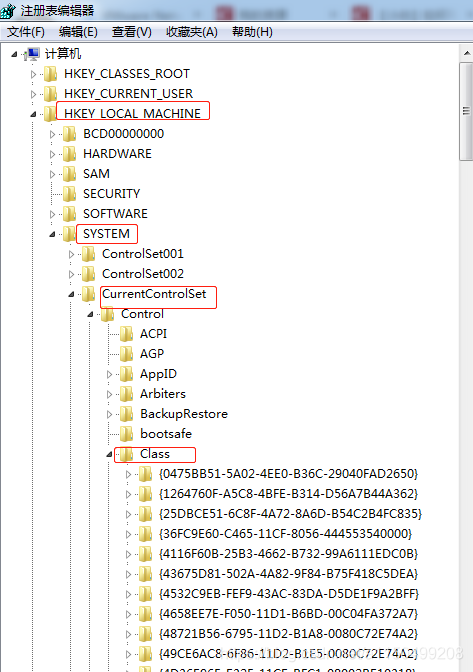This screenshot has width=473, height=672.
Task: Select the Control key
Action: pos(142,314)
